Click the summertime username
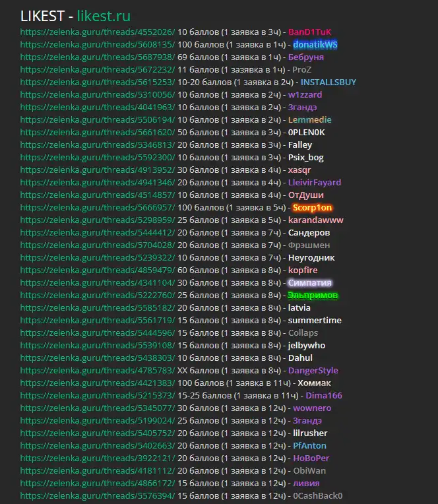This screenshot has height=504, width=438. point(315,321)
